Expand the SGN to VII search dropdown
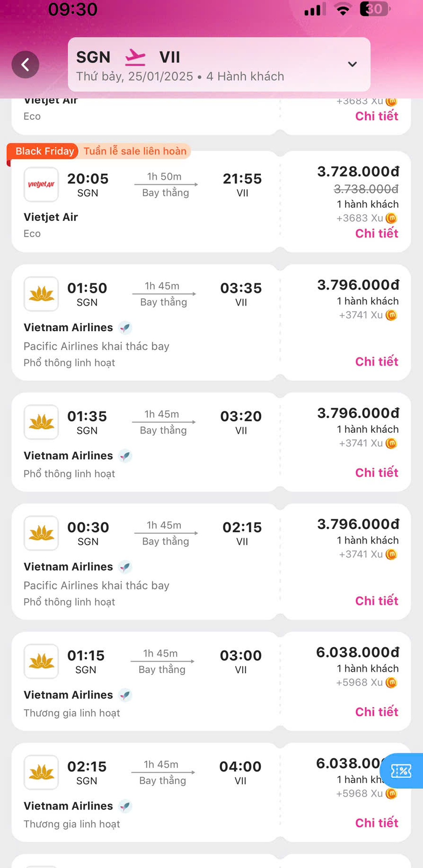 click(x=352, y=64)
